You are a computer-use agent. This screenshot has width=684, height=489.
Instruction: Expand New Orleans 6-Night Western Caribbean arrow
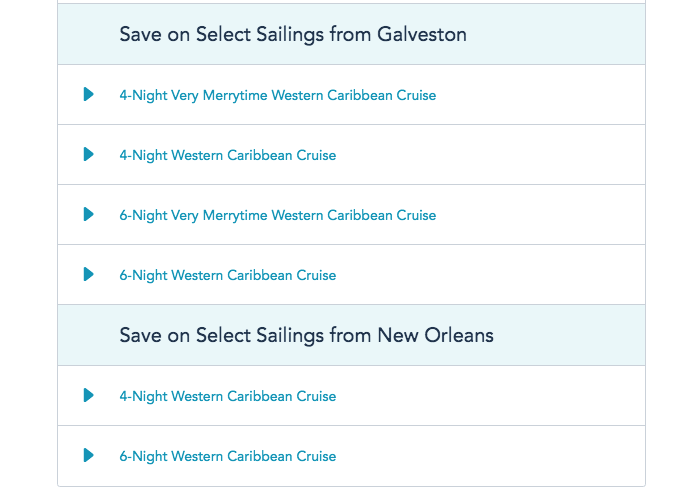(89, 456)
